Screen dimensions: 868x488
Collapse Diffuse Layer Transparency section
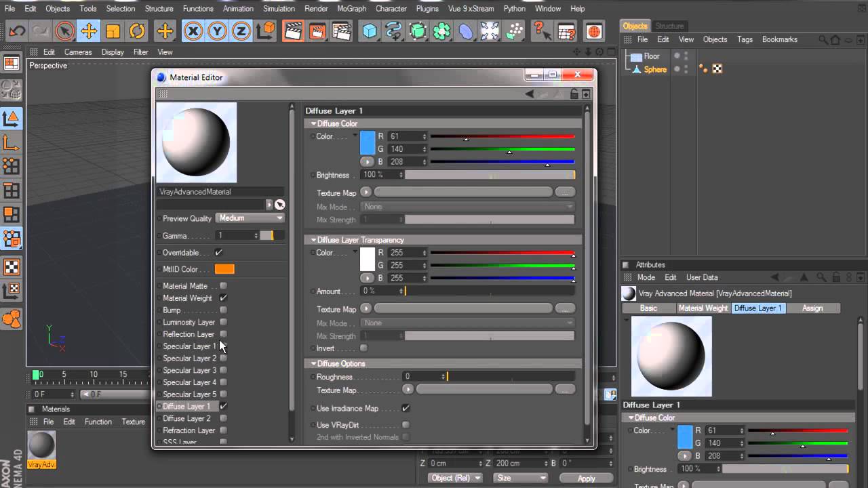(x=314, y=240)
